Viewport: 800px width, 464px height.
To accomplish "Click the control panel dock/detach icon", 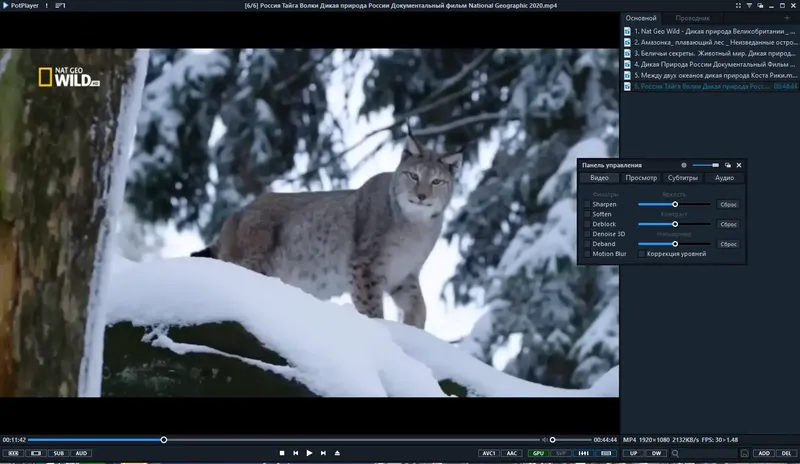I will coord(728,165).
